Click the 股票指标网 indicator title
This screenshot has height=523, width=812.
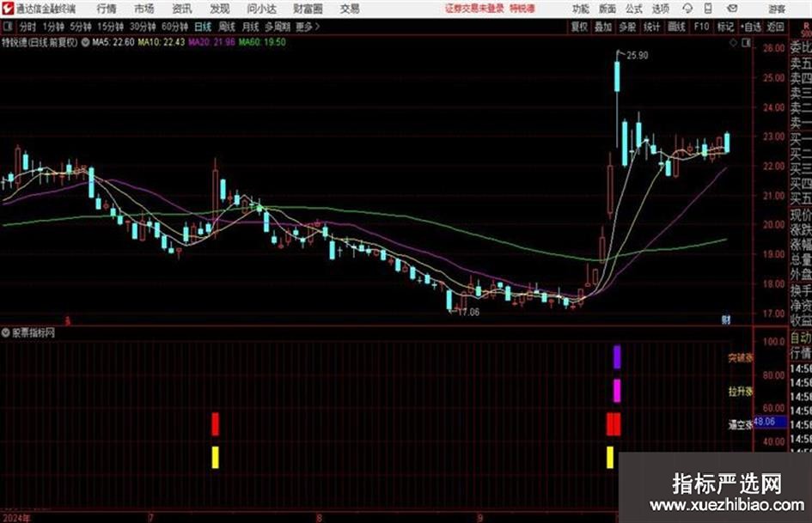(x=34, y=333)
